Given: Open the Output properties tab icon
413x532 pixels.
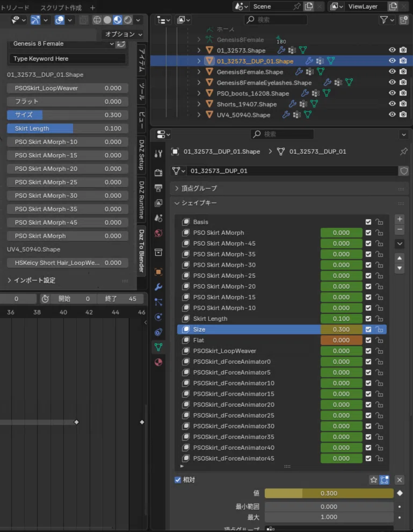Looking at the screenshot, I should (158, 188).
